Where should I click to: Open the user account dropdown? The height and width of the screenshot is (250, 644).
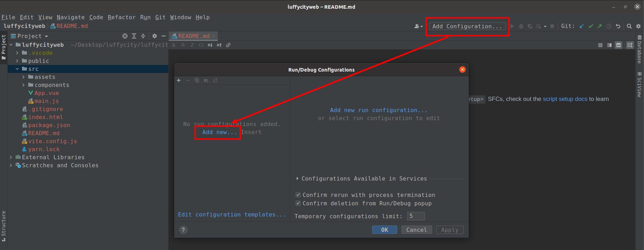click(418, 26)
